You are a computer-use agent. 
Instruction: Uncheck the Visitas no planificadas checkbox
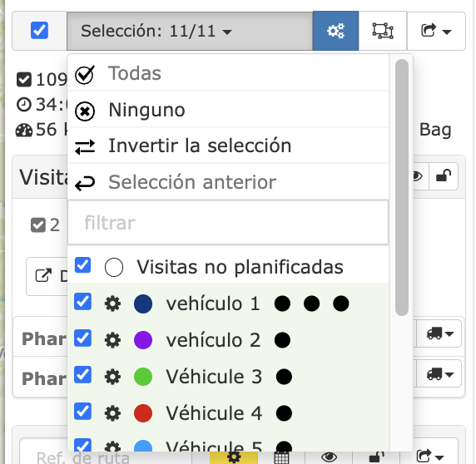(82, 265)
